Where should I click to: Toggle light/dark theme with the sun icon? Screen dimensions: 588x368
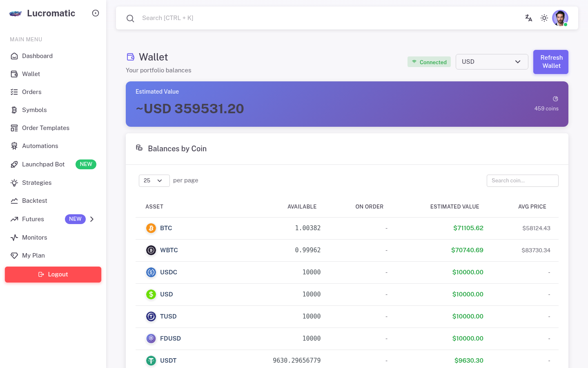point(544,18)
